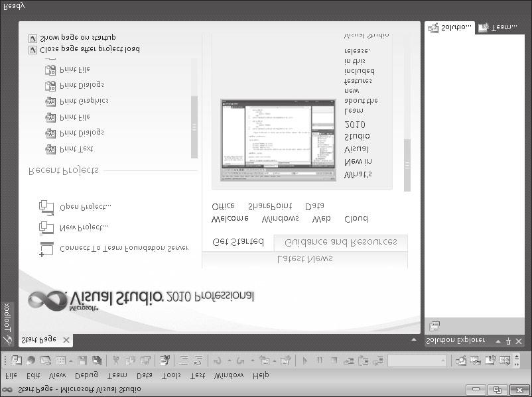Viewport: 532px width, 397px height.
Task: Open the Cloud link under Get Started
Action: [356, 219]
